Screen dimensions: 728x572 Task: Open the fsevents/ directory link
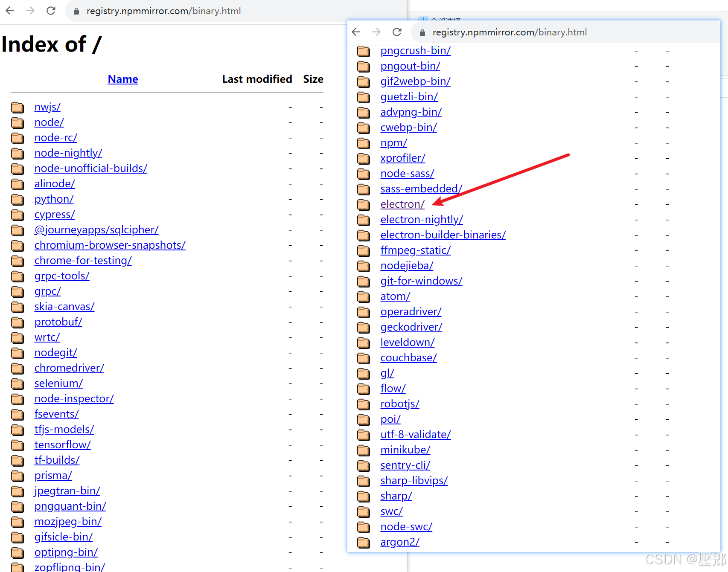[57, 414]
